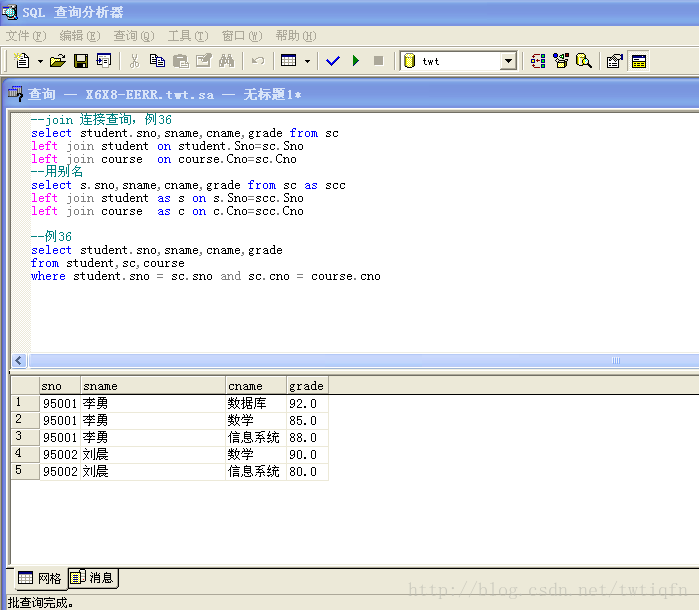The image size is (699, 610).
Task: Click the Clear Window icon
Action: click(x=204, y=61)
